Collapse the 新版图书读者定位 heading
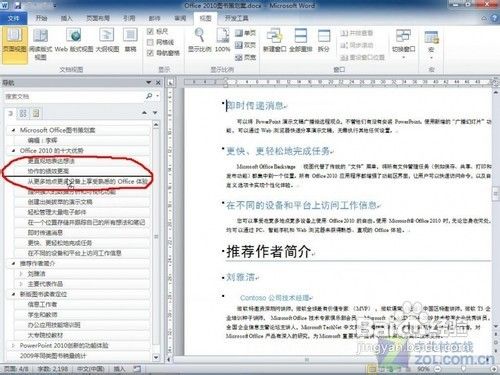 click(13, 294)
